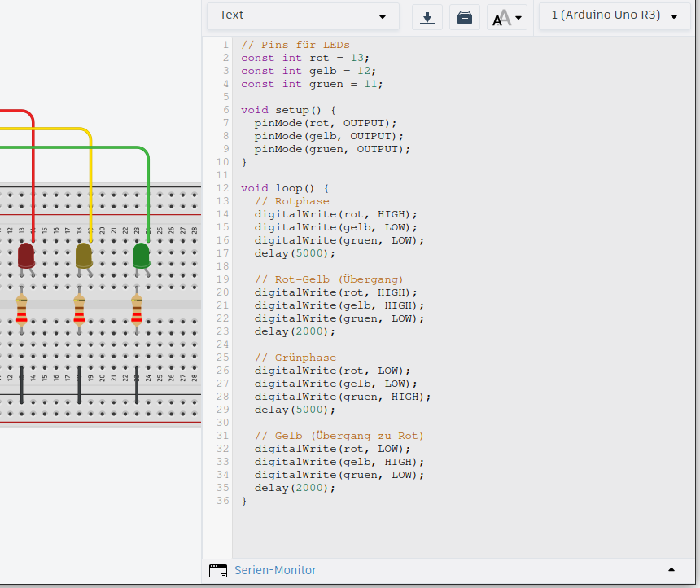Click line number 36 in the gutter

point(223,501)
